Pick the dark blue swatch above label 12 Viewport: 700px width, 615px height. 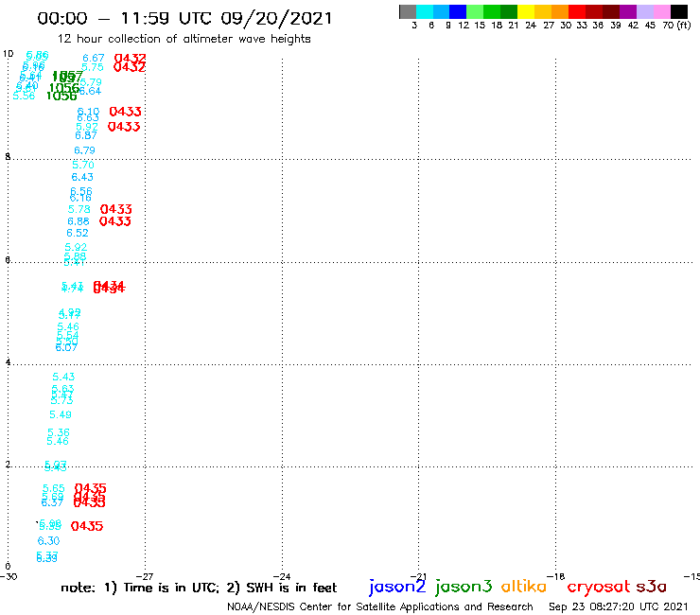tap(458, 11)
